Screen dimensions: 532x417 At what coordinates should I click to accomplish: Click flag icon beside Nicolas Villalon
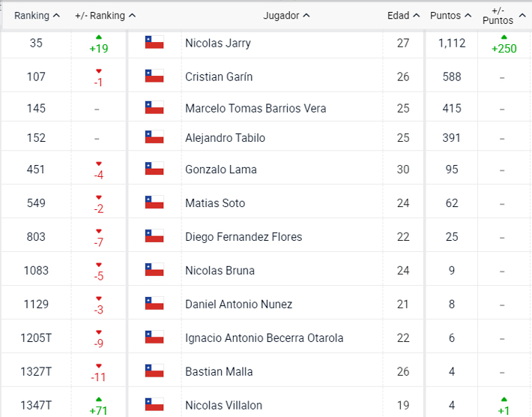coord(154,405)
